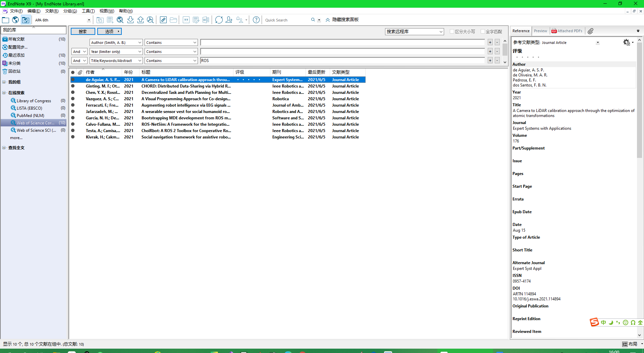Click the copy to local library icon

[x=100, y=20]
